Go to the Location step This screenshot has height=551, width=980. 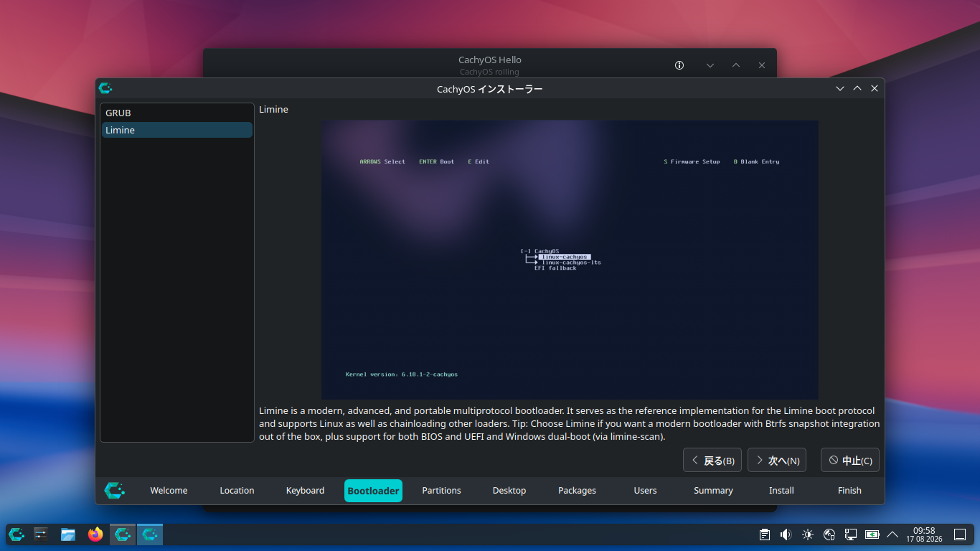pos(237,491)
